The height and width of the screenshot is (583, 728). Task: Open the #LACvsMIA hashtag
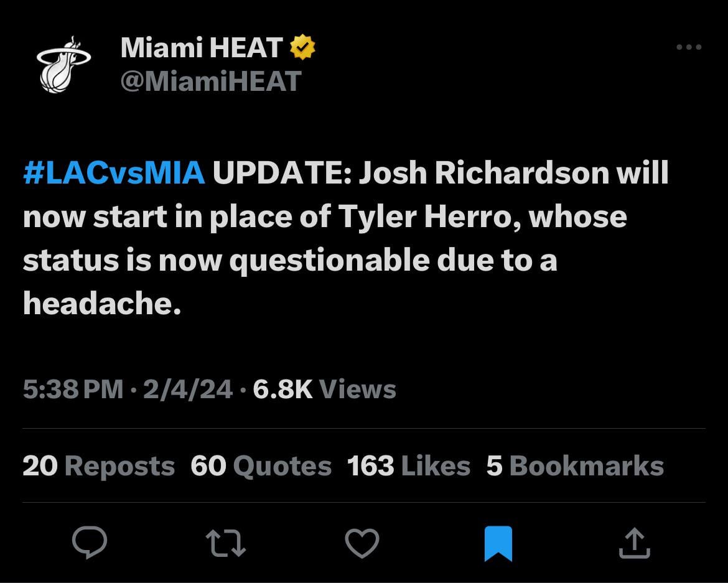[x=114, y=174]
